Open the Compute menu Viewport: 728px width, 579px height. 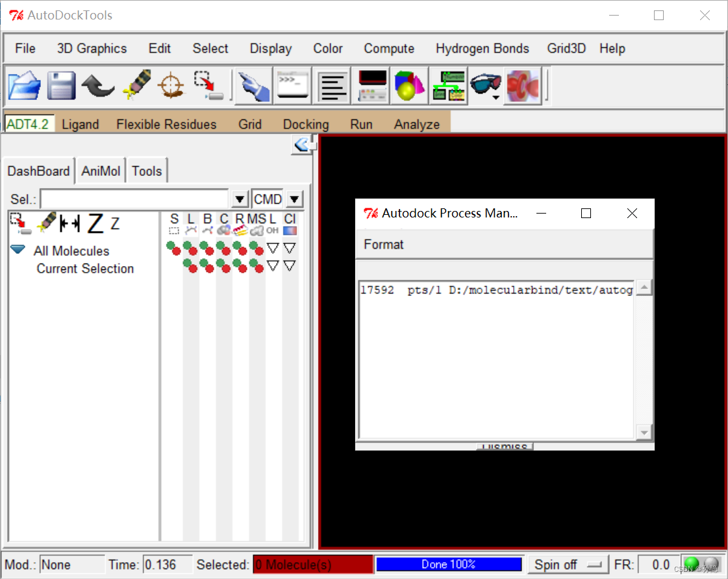pyautogui.click(x=389, y=48)
